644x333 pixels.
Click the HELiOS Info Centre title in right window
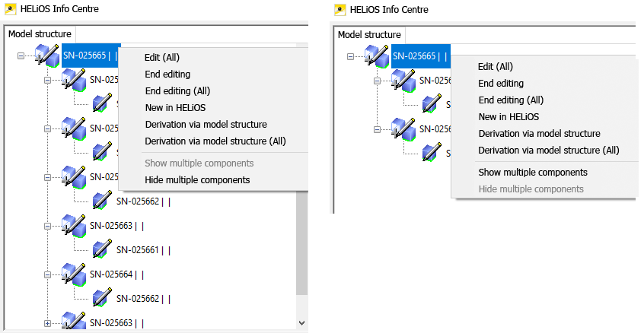coord(389,9)
